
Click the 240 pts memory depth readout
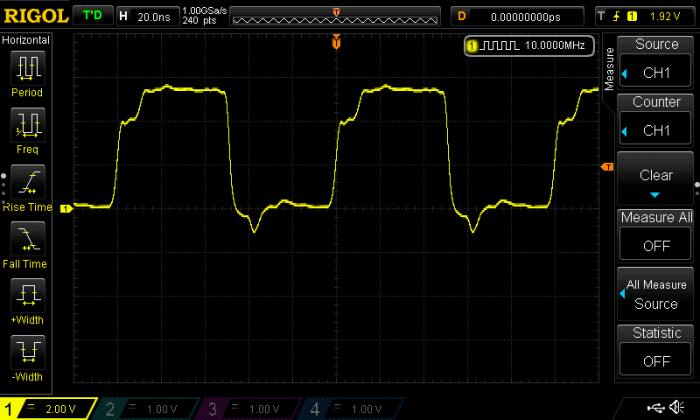(199, 21)
